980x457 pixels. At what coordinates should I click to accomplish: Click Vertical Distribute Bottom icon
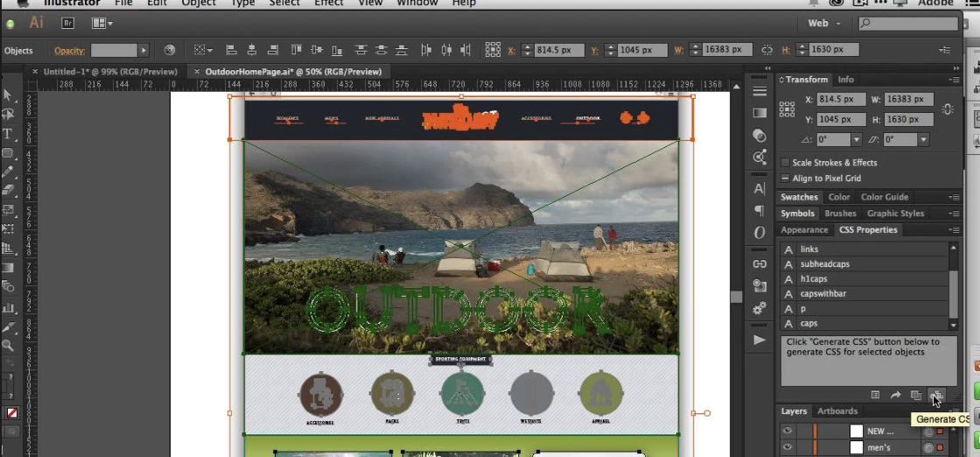point(402,50)
